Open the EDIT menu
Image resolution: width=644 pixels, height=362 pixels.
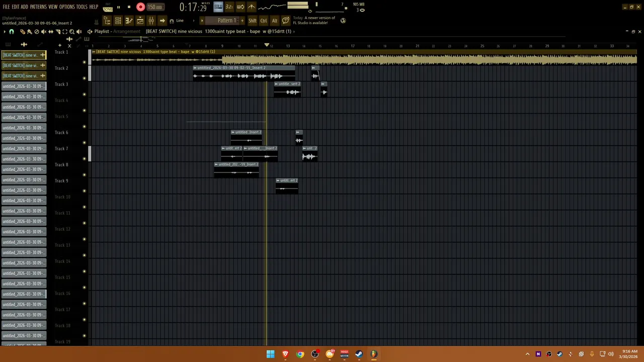click(15, 7)
